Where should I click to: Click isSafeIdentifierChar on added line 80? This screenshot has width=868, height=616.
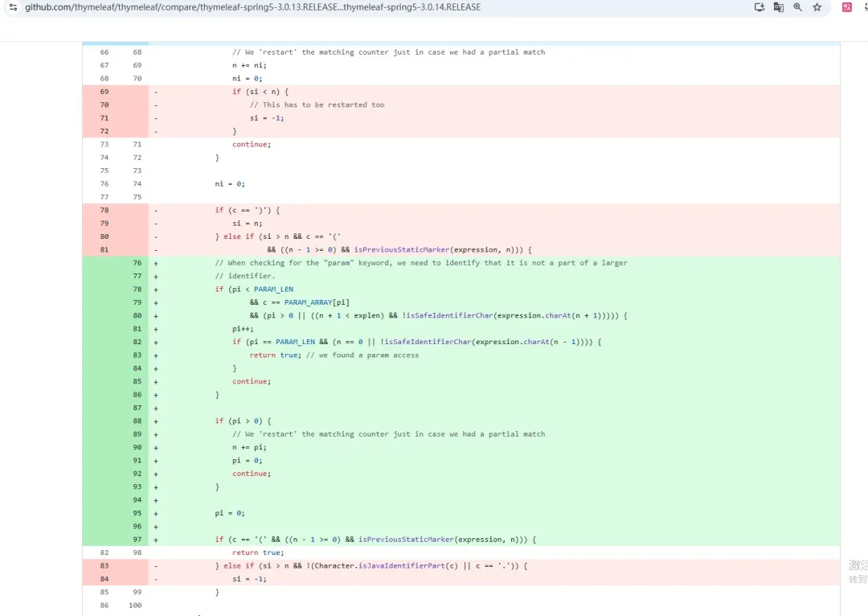pos(449,315)
